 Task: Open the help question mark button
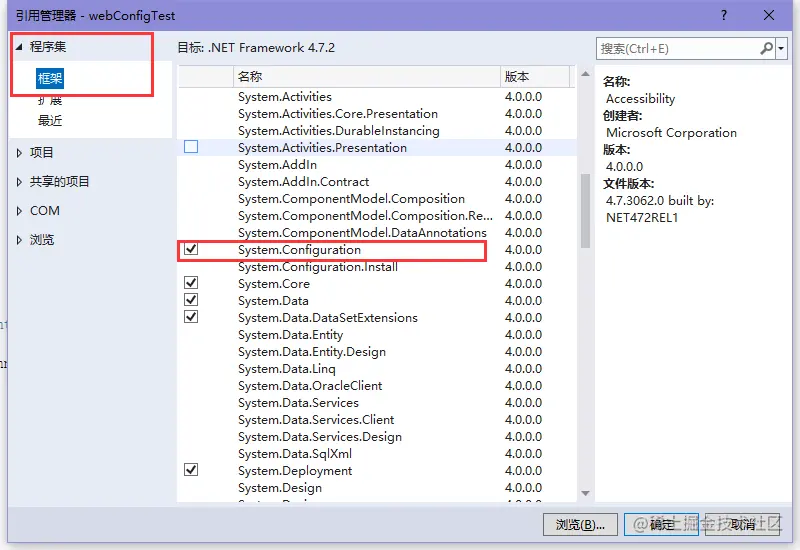(x=724, y=15)
